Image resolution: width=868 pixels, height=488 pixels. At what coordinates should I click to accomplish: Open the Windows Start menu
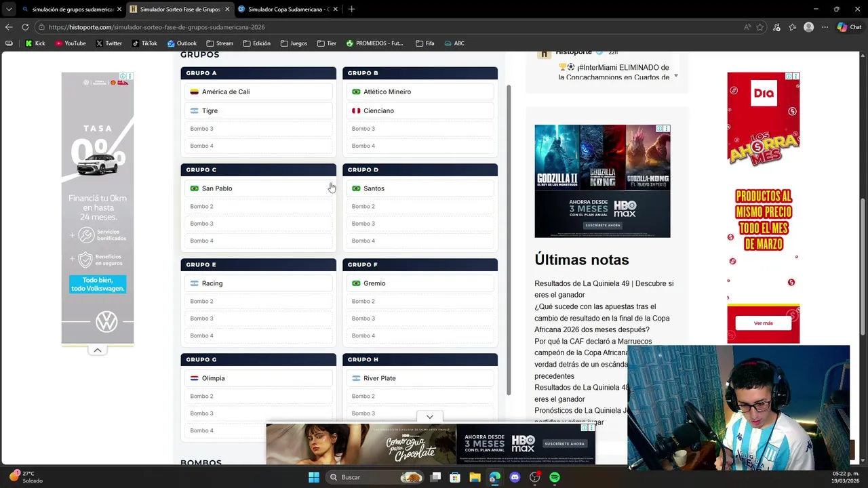click(313, 477)
